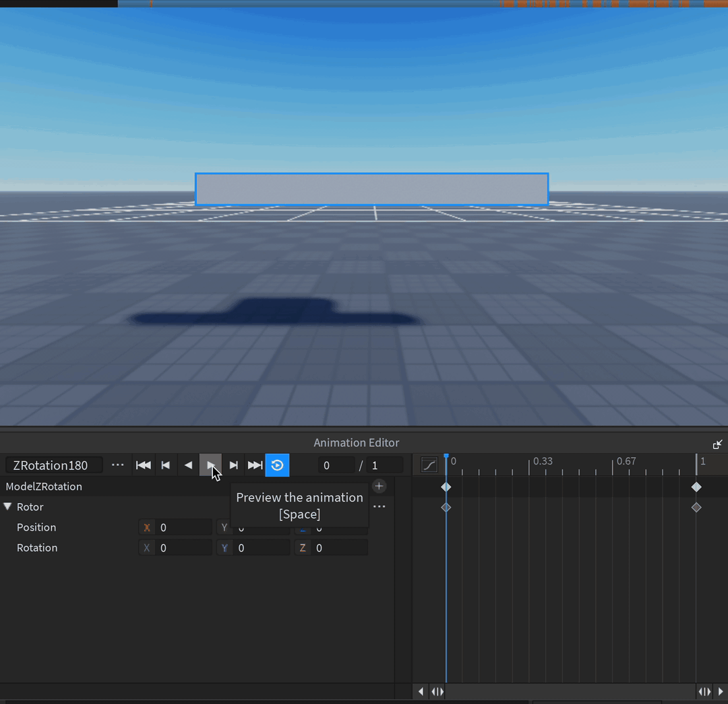Select the Rotor keyframe at time 0
Viewport: 728px width, 704px height.
tap(446, 507)
